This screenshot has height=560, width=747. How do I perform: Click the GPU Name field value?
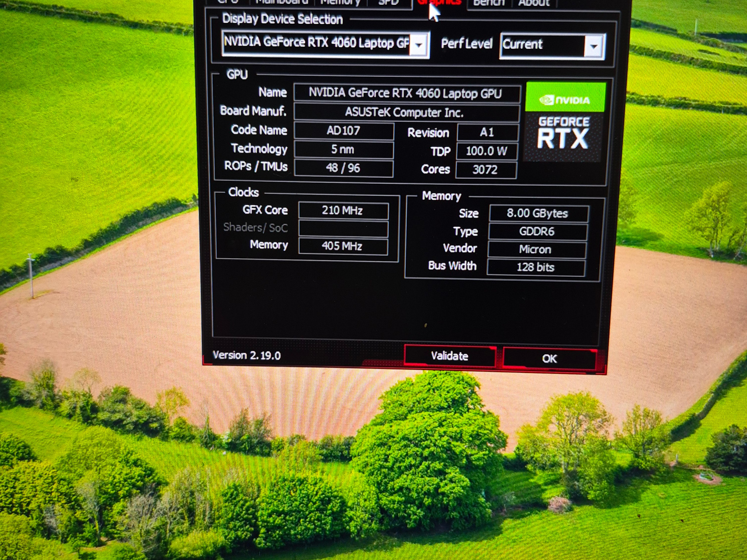(x=406, y=93)
